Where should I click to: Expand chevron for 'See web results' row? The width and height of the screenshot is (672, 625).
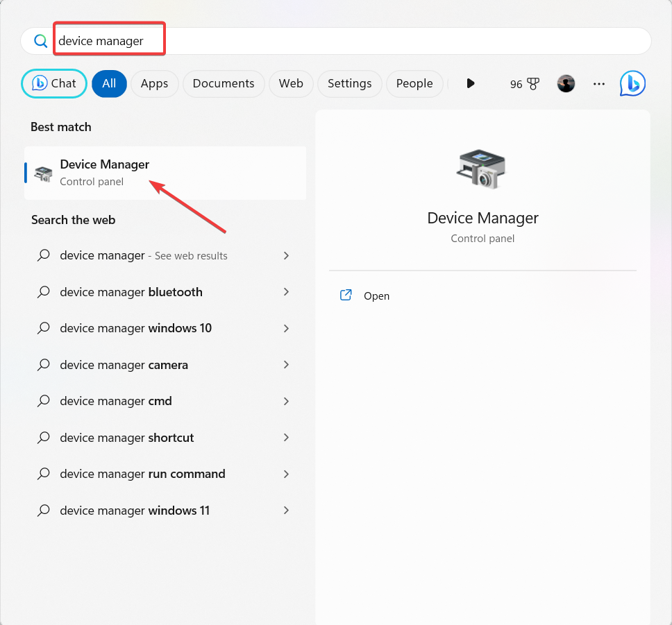tap(286, 256)
